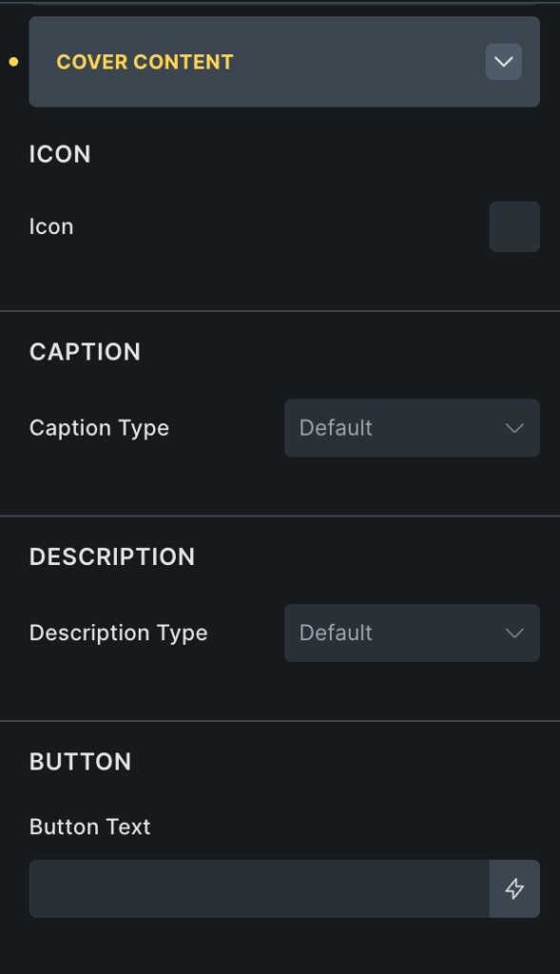Click the Button Text label
The image size is (560, 974).
[90, 827]
